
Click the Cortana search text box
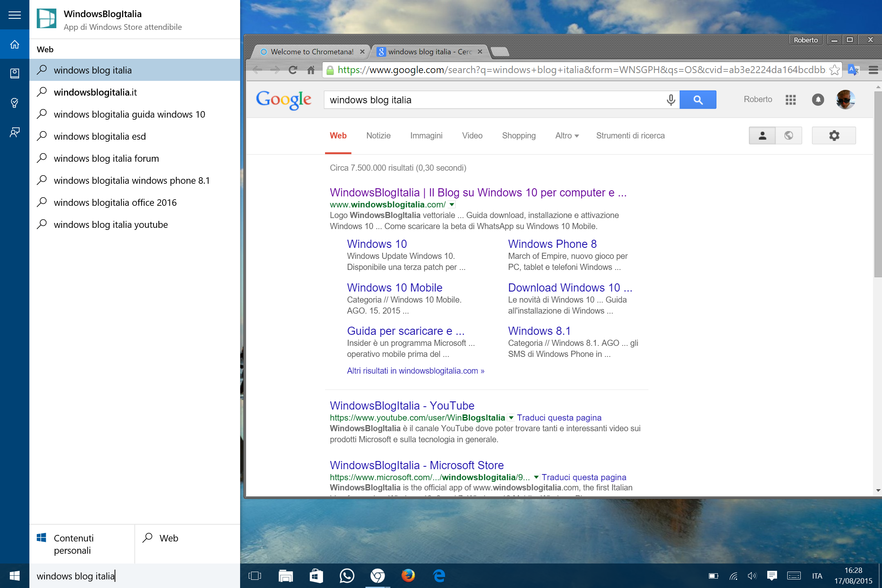tap(135, 576)
